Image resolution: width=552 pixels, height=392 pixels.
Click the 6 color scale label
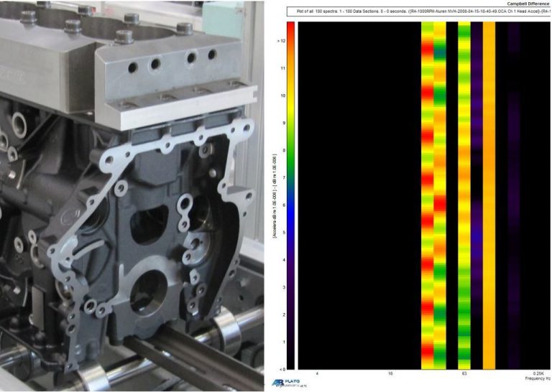284,205
